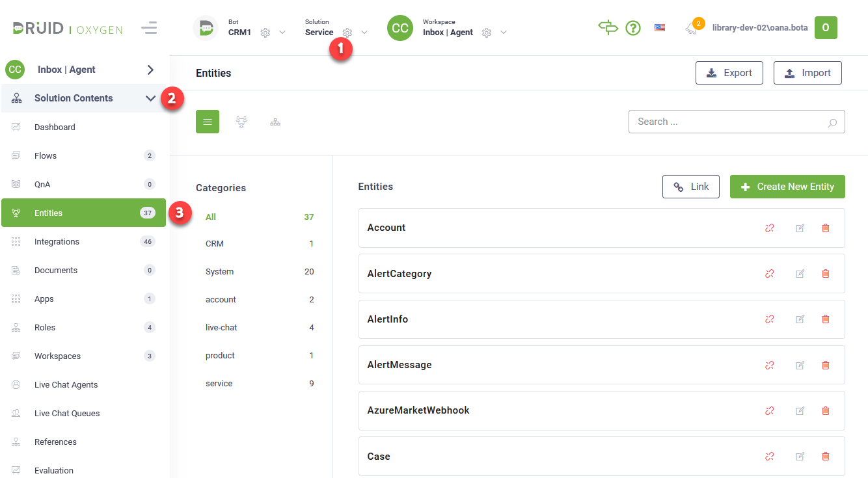The image size is (868, 478).
Task: Expand the Workspace dropdown arrow
Action: pyautogui.click(x=504, y=33)
